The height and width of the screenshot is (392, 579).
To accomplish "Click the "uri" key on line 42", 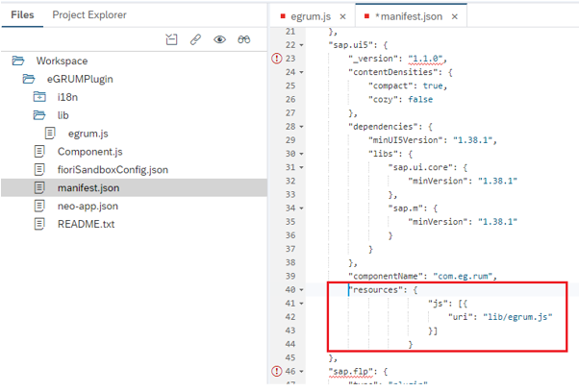I will tap(460, 317).
